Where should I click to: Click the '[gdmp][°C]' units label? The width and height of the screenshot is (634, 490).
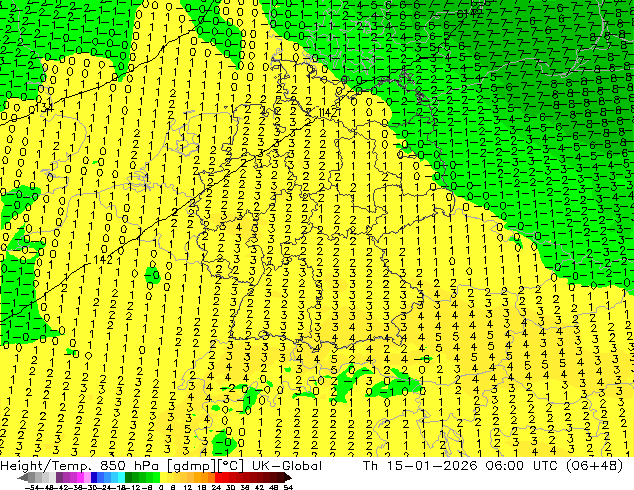206,465
